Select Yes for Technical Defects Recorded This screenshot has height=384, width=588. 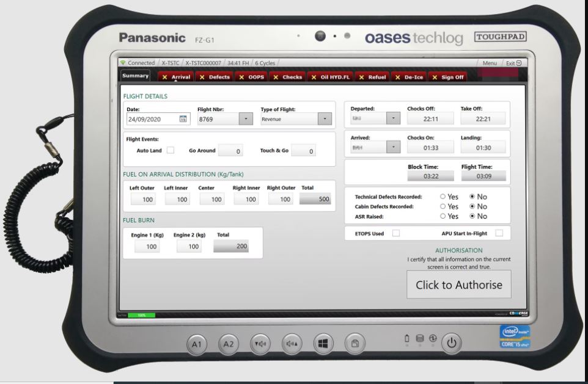443,197
